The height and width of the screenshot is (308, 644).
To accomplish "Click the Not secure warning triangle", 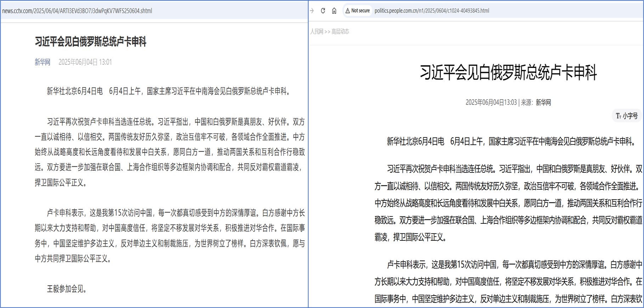I will (x=348, y=11).
